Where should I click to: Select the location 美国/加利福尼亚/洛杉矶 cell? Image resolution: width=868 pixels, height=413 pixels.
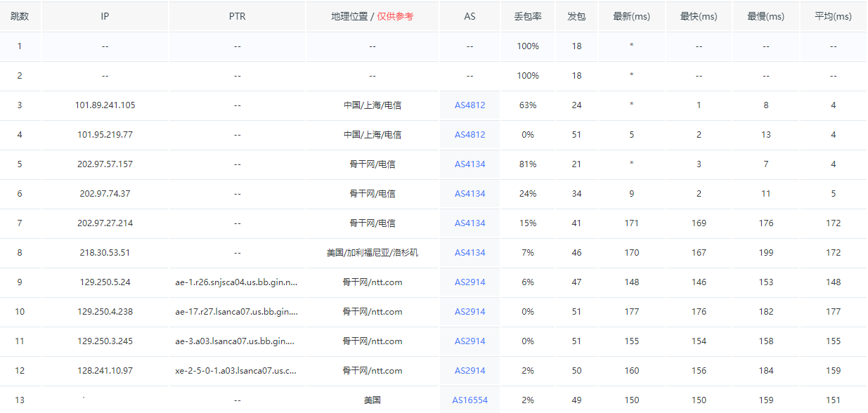tap(372, 253)
